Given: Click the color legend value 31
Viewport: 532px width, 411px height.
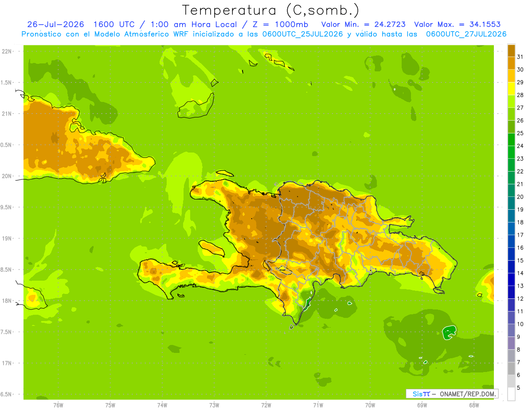Looking at the screenshot, I should (520, 57).
